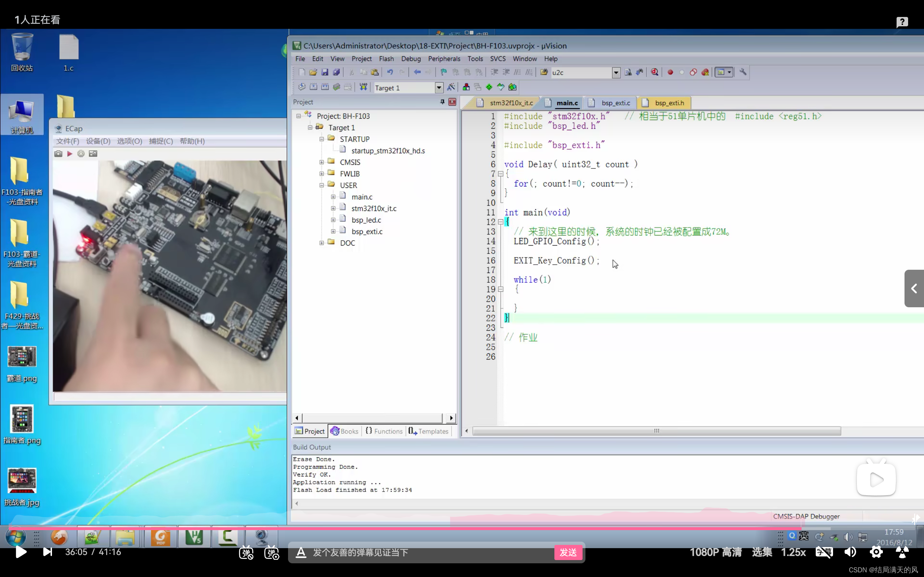The image size is (924, 577).
Task: Toggle bookmark with the flag icon
Action: point(443,72)
